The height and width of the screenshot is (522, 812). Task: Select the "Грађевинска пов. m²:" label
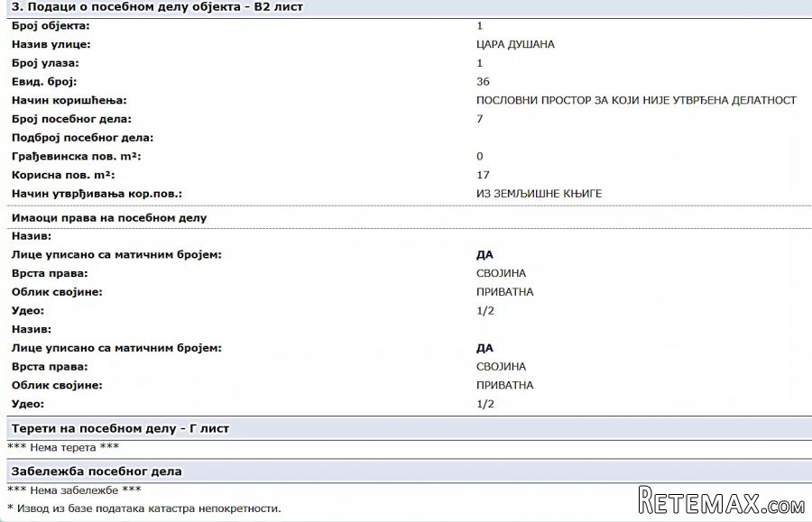(x=76, y=156)
